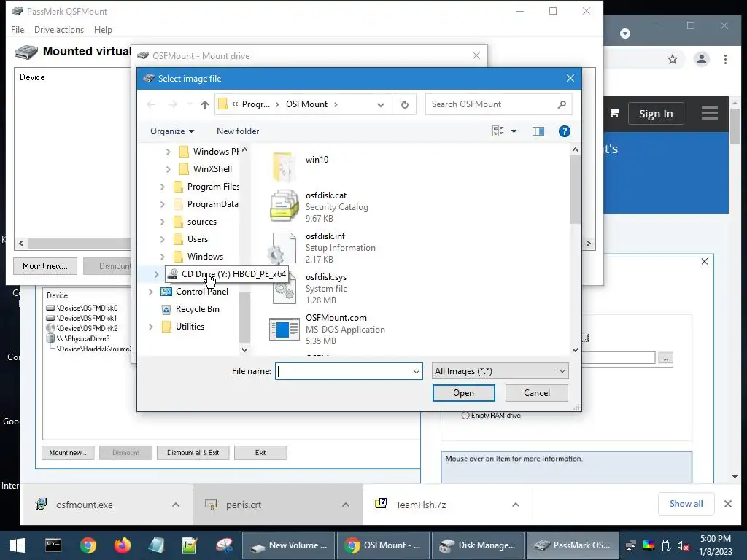Open Drive actions menu
The image size is (747, 560).
(x=59, y=29)
